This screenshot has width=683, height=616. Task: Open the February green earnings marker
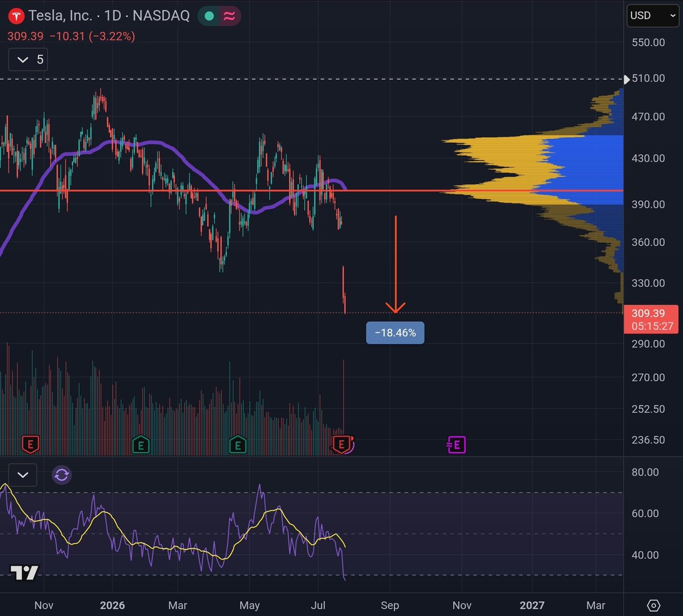tap(141, 444)
